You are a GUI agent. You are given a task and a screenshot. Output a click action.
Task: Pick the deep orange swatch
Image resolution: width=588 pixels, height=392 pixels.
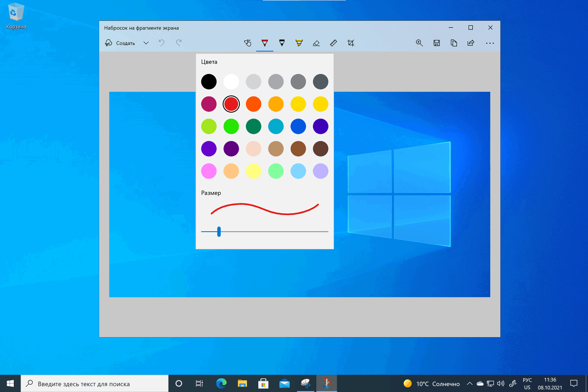(254, 104)
